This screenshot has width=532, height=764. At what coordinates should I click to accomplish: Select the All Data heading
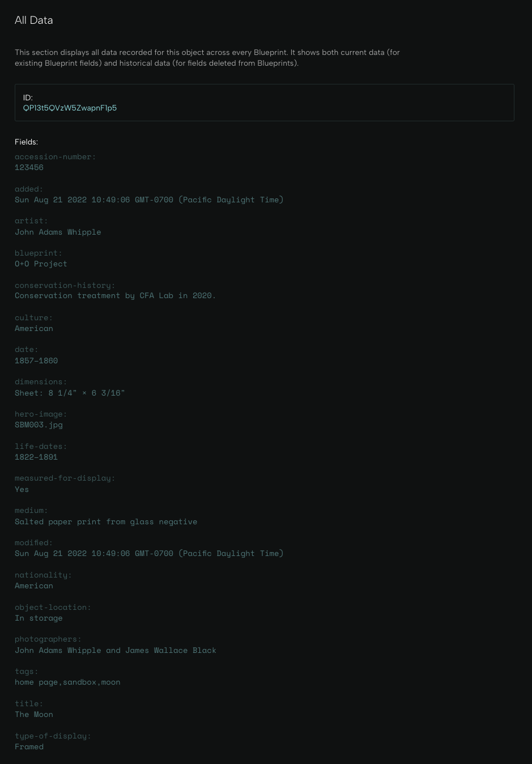[x=34, y=20]
